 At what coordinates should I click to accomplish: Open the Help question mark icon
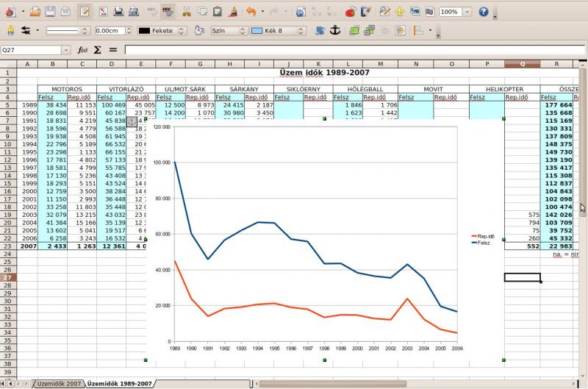pos(484,12)
